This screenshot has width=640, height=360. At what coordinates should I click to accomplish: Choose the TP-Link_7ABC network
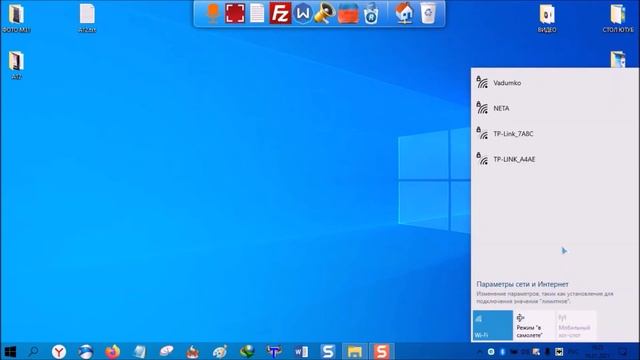555,133
